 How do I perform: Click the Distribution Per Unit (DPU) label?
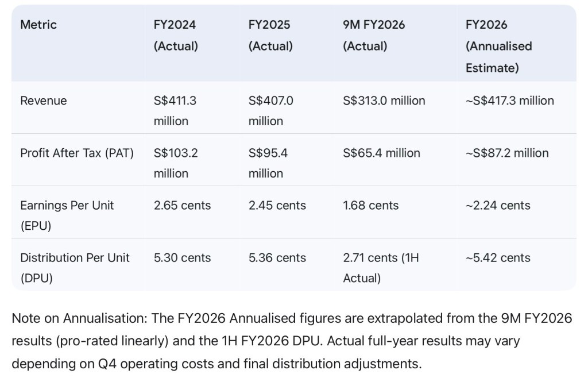(x=75, y=268)
